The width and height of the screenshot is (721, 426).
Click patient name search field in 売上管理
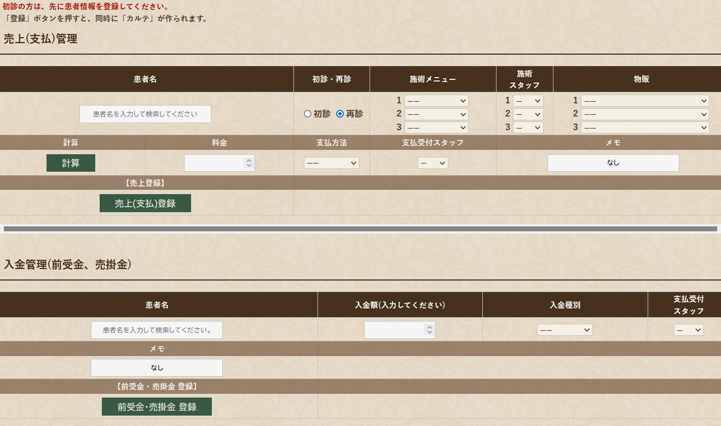[145, 114]
